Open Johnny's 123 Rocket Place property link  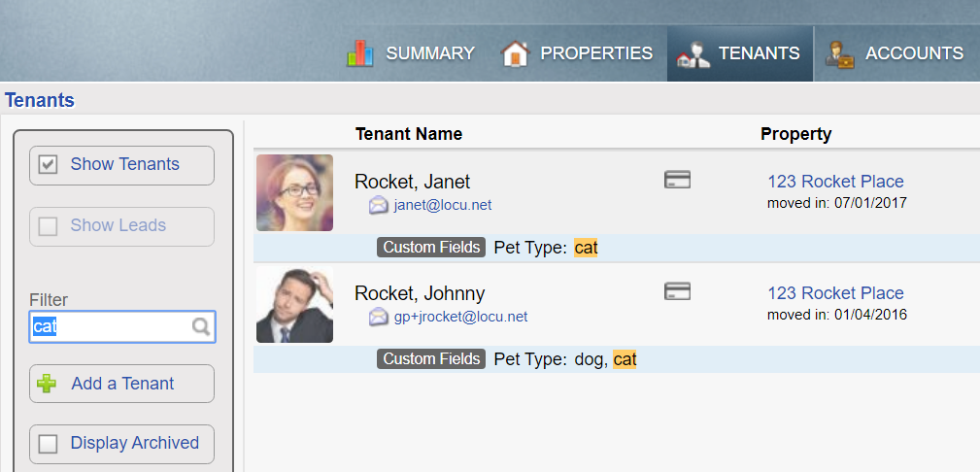coord(835,293)
